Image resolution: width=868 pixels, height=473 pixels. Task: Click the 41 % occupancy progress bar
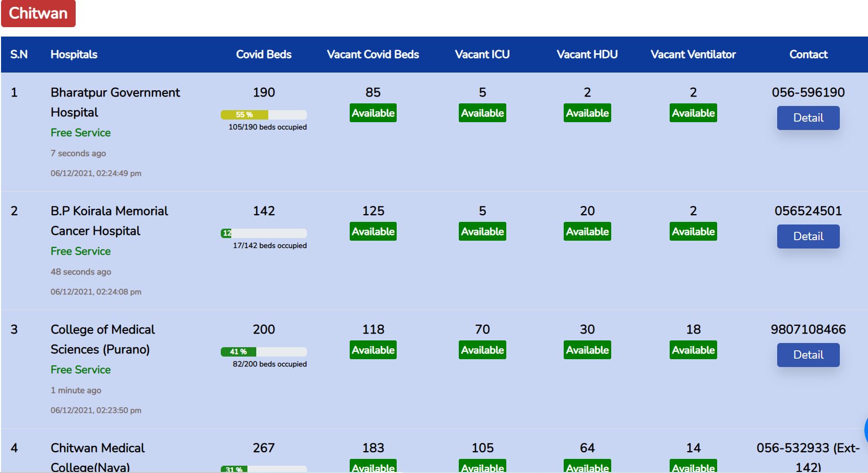264,352
